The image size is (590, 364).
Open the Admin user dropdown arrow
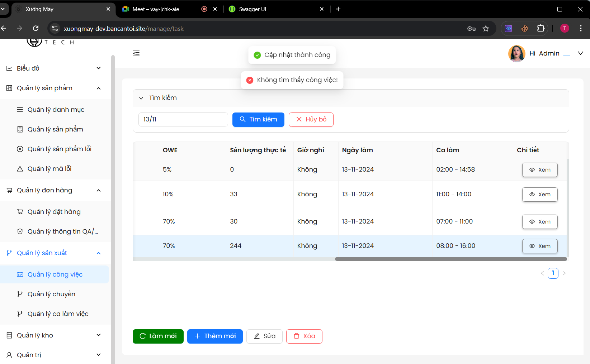click(580, 53)
